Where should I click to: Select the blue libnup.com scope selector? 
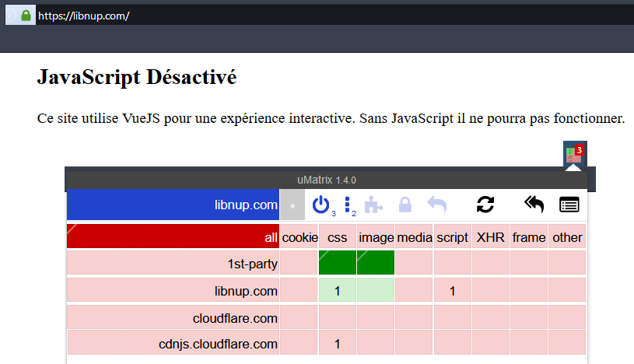173,205
